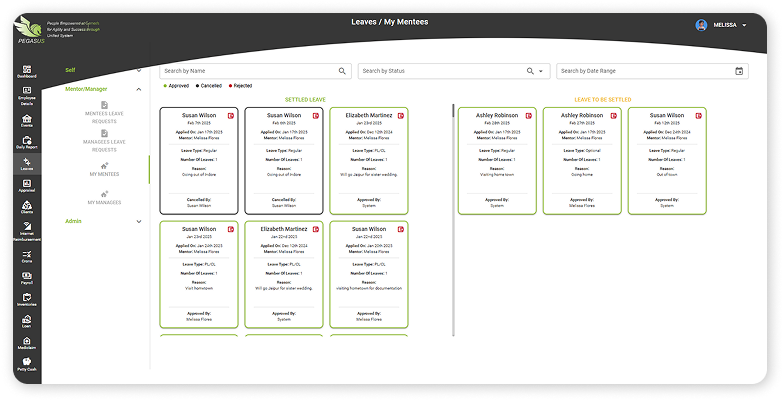784x401 pixels.
Task: Click 'Leave Type: Optional' on Ashley Robinson card
Action: pyautogui.click(x=582, y=150)
